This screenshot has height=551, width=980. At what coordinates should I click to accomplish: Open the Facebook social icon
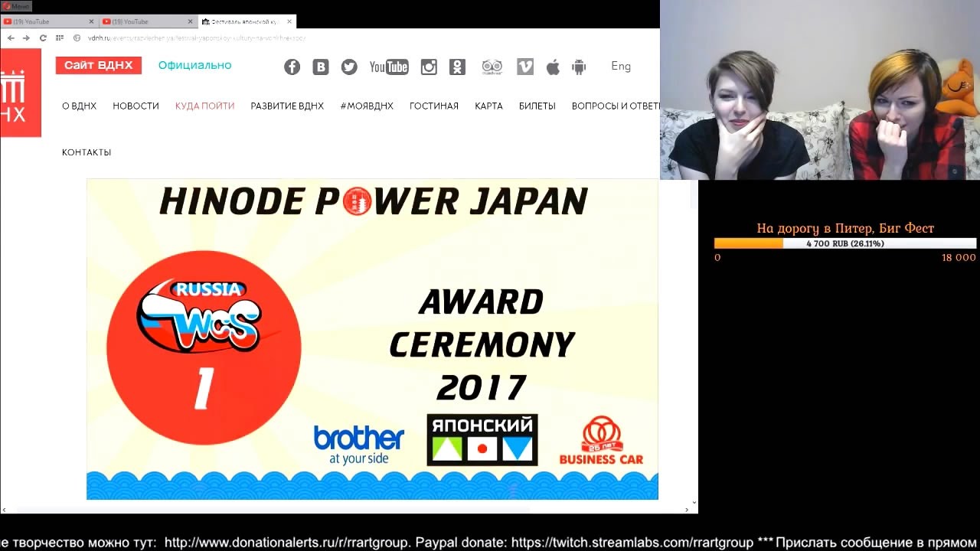(x=292, y=67)
